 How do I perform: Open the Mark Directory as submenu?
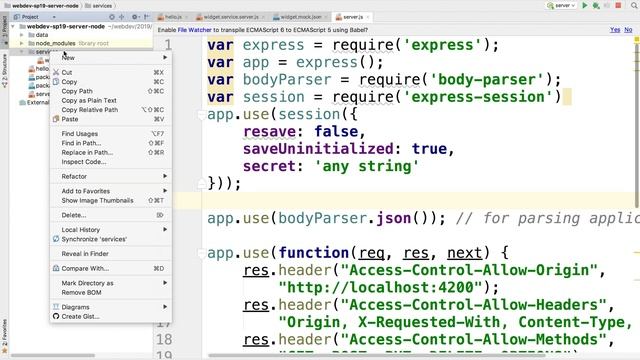coord(110,283)
